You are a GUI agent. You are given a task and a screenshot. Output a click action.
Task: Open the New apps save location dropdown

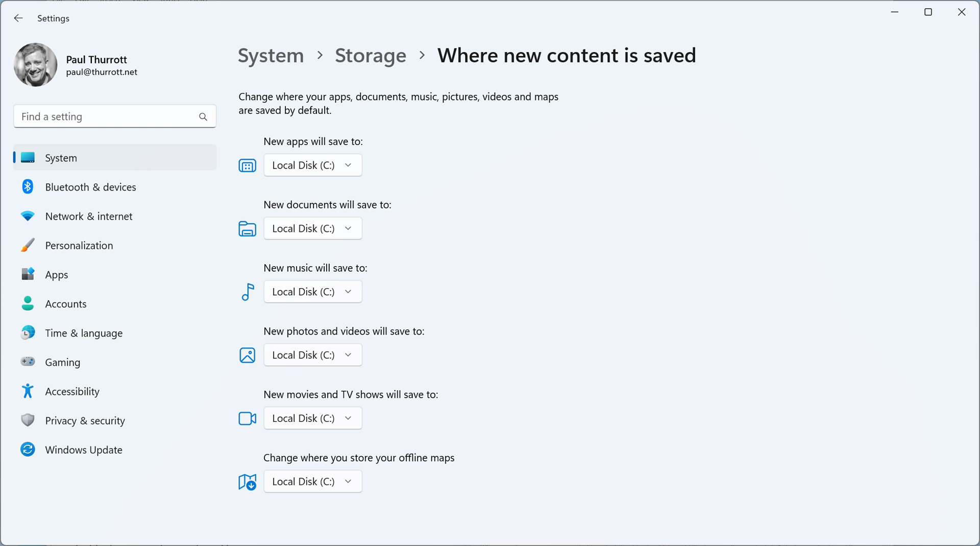point(312,165)
